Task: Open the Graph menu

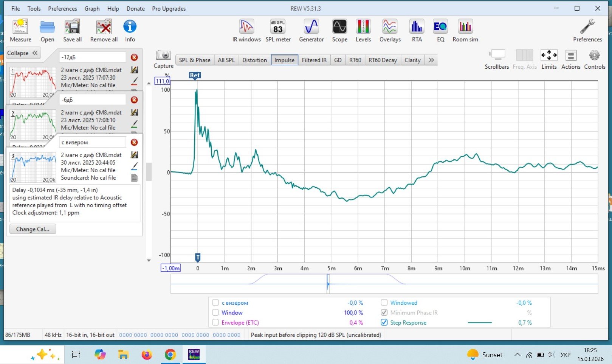Action: (x=92, y=9)
